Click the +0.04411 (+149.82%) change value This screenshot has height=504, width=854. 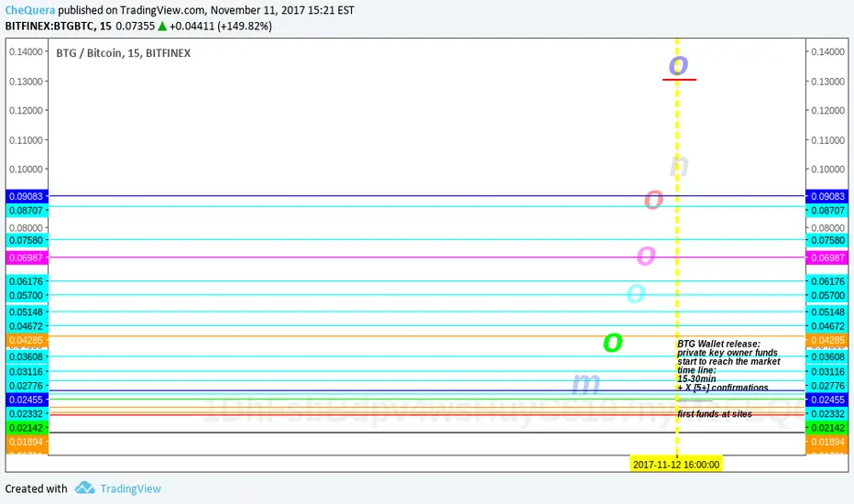(221, 27)
